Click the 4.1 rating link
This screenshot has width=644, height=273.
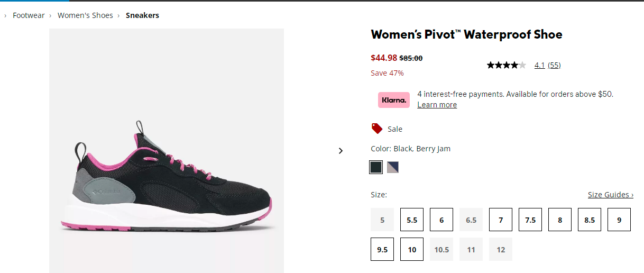pyautogui.click(x=539, y=65)
